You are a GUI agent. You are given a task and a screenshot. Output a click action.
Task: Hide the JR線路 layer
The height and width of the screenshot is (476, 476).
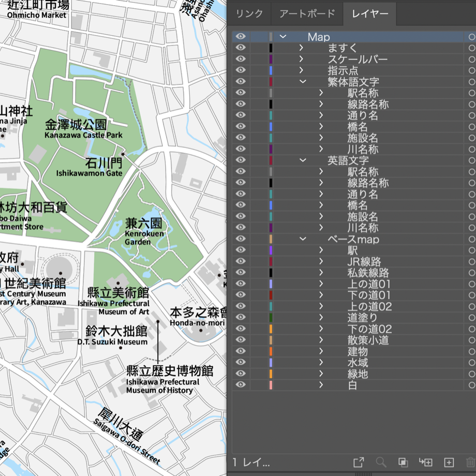[x=241, y=261]
